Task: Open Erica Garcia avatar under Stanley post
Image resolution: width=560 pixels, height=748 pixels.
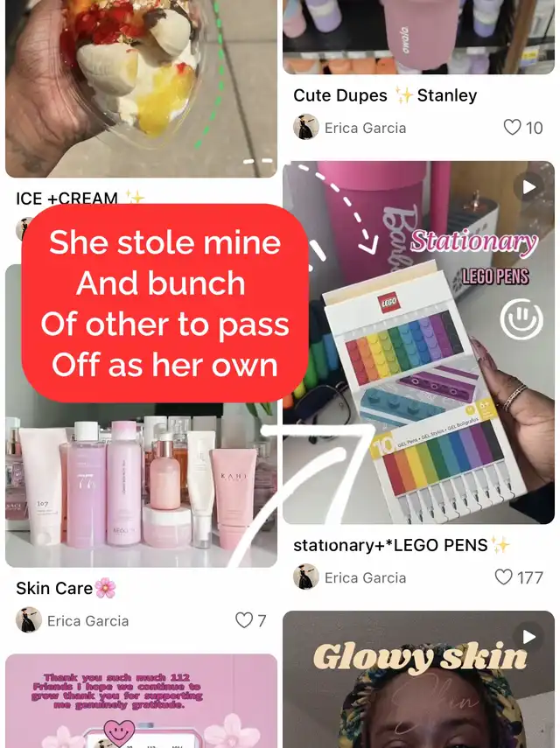Action: [x=305, y=128]
